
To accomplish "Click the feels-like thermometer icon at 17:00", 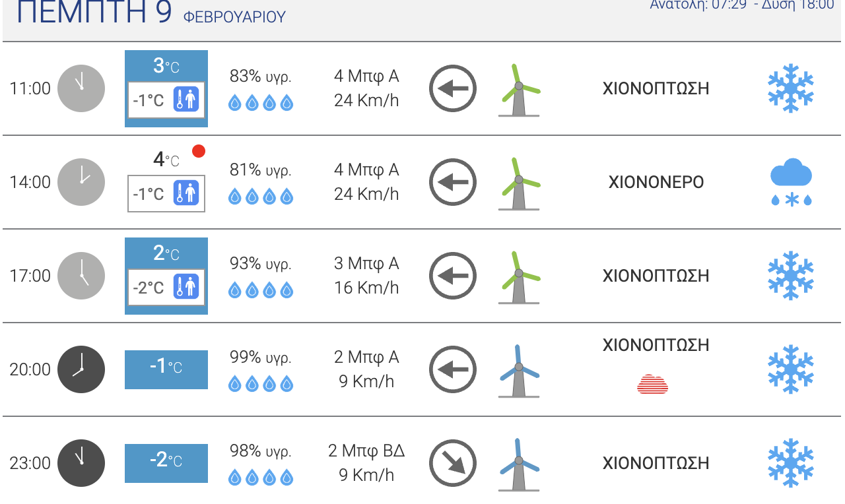I will click(187, 288).
